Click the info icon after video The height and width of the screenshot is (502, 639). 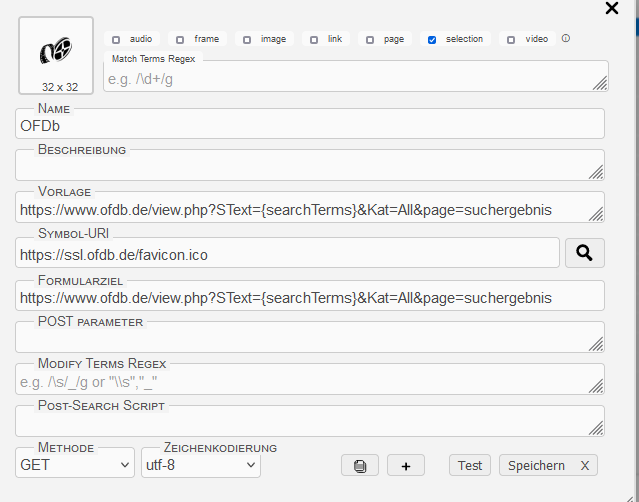point(566,39)
